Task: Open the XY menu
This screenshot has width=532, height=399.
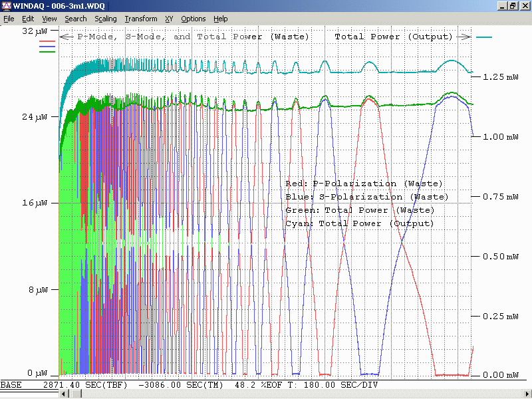Action: coord(169,19)
